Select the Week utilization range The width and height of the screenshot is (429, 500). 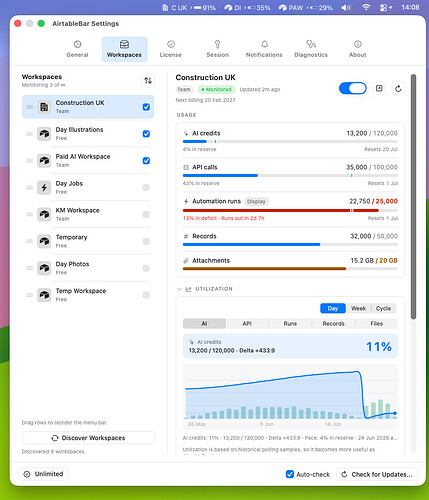point(358,308)
